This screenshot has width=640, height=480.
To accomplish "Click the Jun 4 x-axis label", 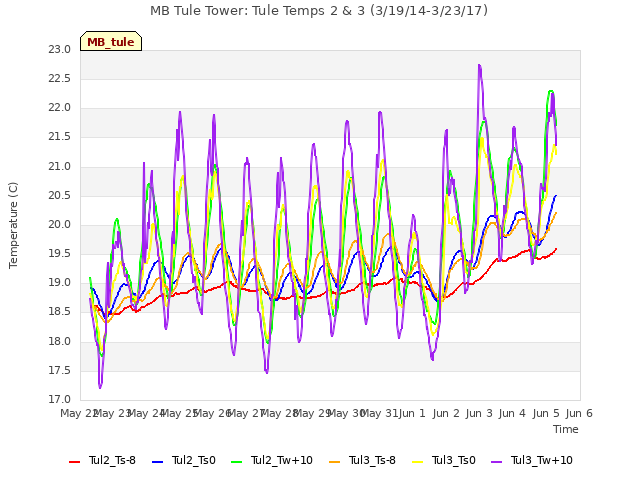I will (512, 413).
